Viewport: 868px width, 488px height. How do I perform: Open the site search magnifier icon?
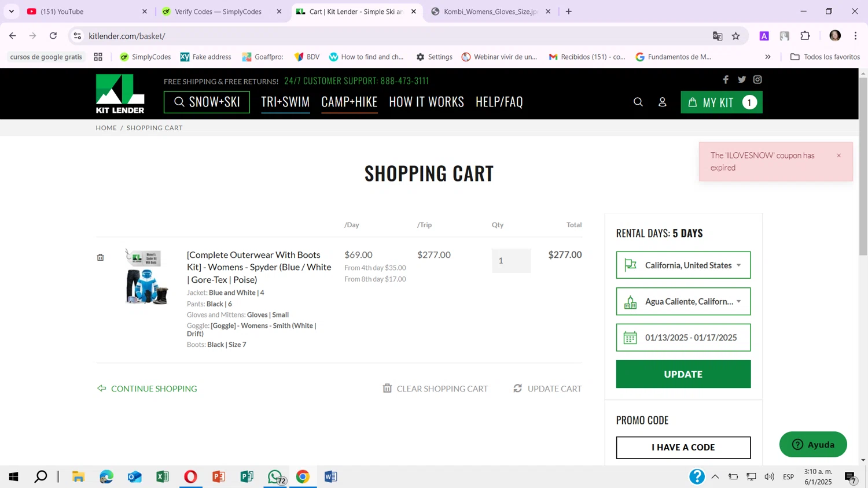click(638, 102)
